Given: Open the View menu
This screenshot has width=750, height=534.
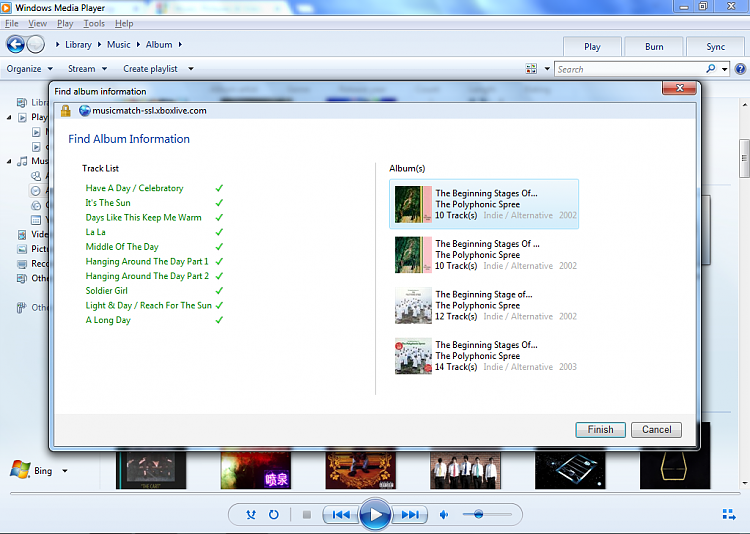Looking at the screenshot, I should coord(37,23).
